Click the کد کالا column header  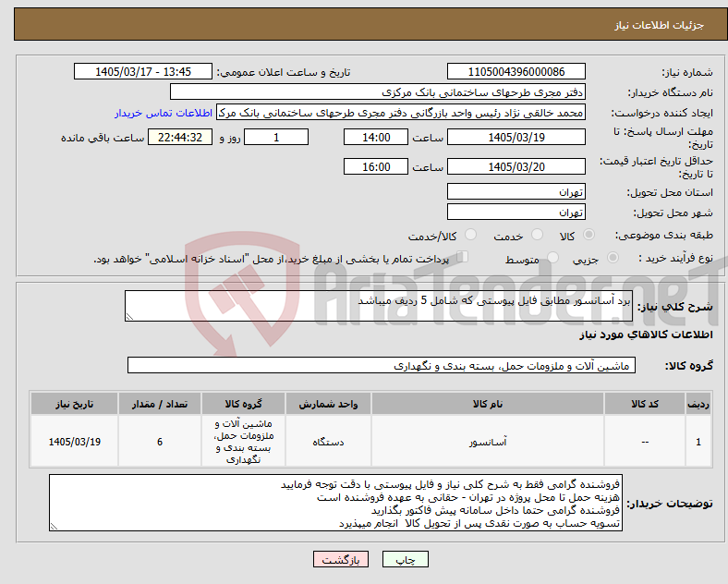[645, 404]
